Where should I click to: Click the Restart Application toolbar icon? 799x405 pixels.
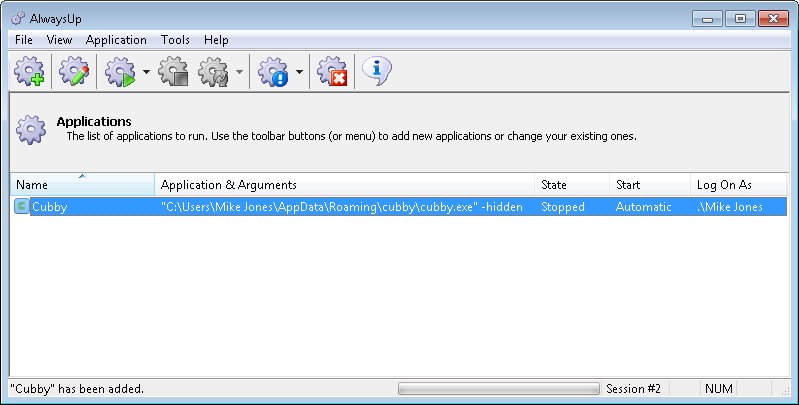point(214,71)
